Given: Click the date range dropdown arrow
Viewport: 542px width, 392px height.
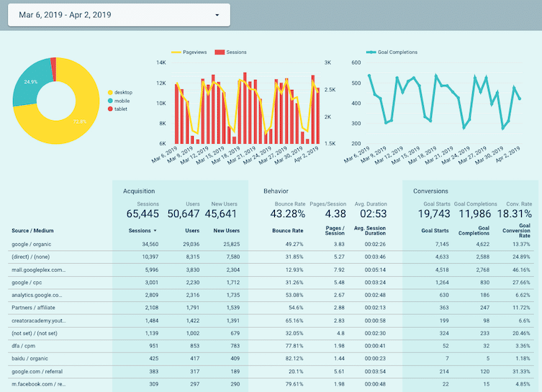Looking at the screenshot, I should tap(217, 14).
